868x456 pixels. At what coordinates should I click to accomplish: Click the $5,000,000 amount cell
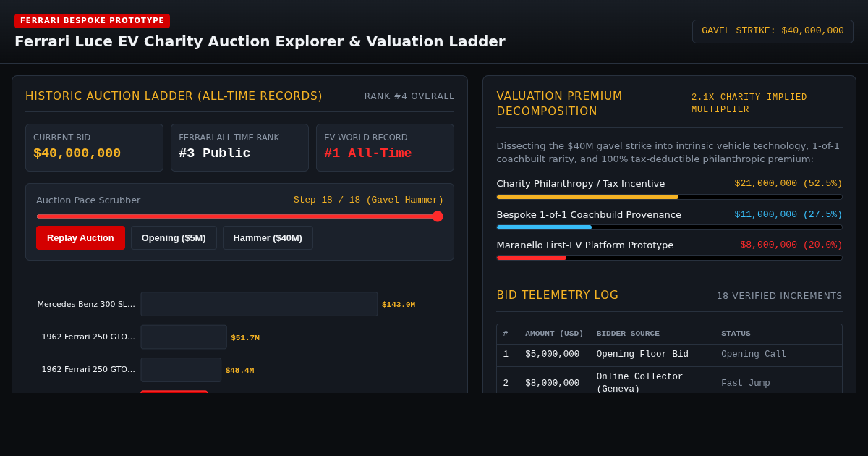click(x=552, y=355)
